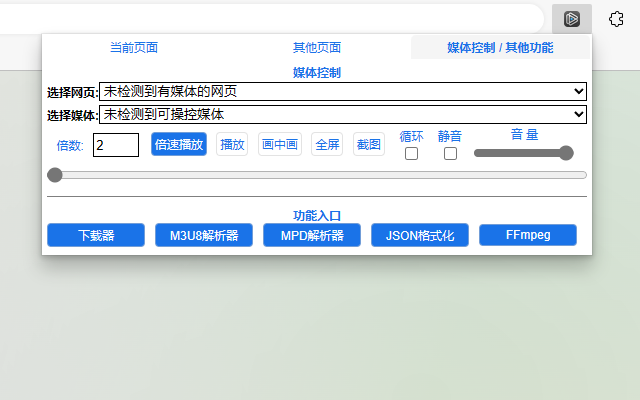Open the 下载器 downloader
Viewport: 640px width, 400px height.
coord(96,235)
